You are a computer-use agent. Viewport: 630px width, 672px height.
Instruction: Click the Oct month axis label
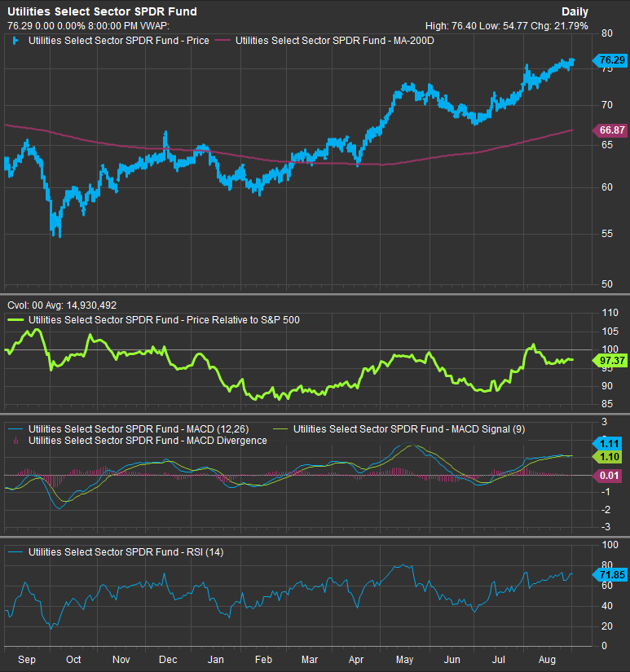pos(73,660)
